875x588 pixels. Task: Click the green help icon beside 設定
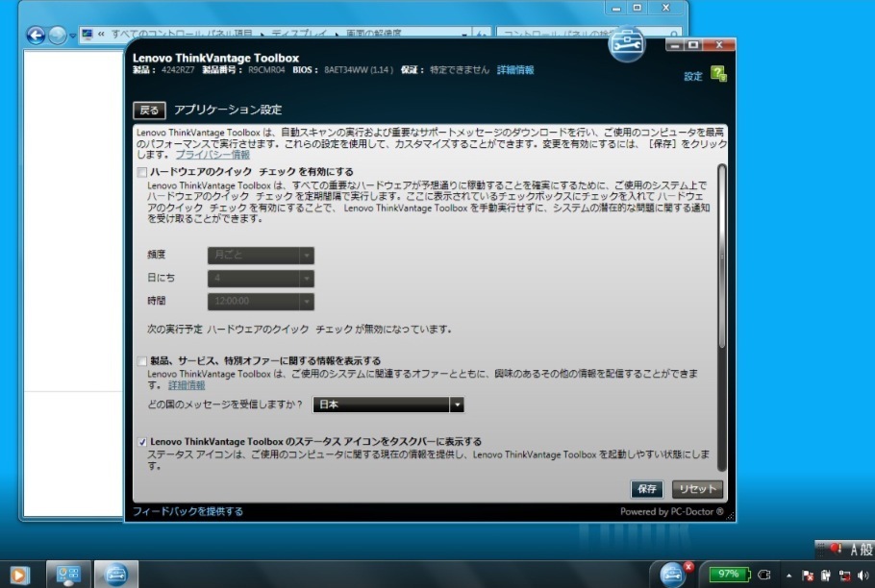pyautogui.click(x=718, y=74)
